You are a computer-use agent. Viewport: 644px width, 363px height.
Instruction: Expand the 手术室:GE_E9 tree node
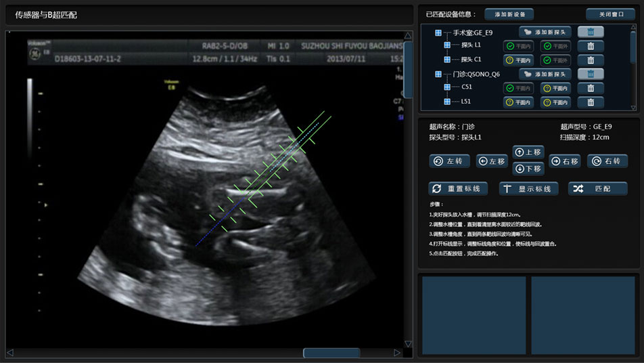pos(438,33)
